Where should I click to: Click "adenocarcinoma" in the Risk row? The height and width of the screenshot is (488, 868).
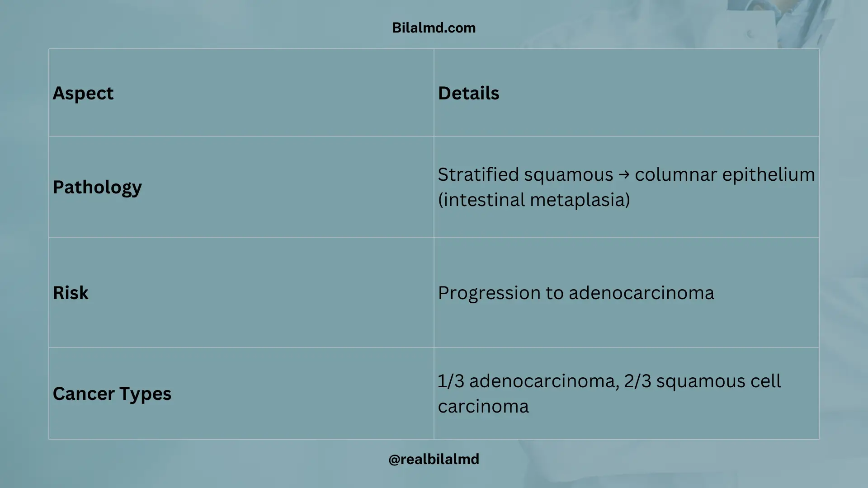pos(641,293)
